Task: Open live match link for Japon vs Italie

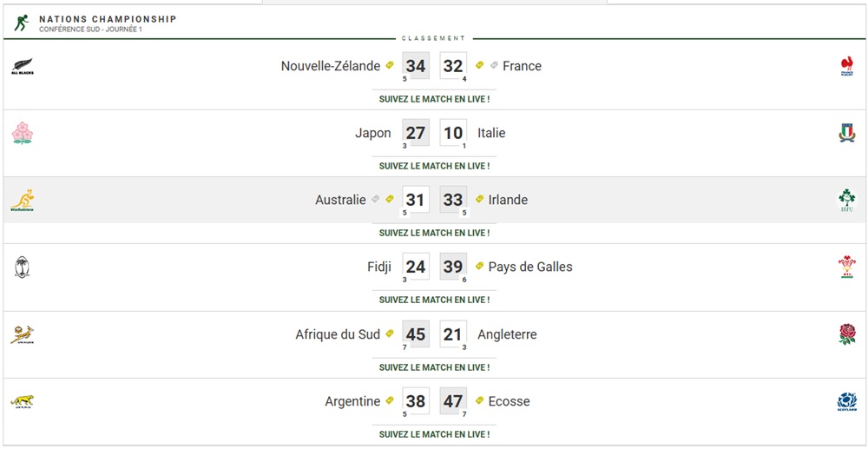Action: [x=434, y=166]
